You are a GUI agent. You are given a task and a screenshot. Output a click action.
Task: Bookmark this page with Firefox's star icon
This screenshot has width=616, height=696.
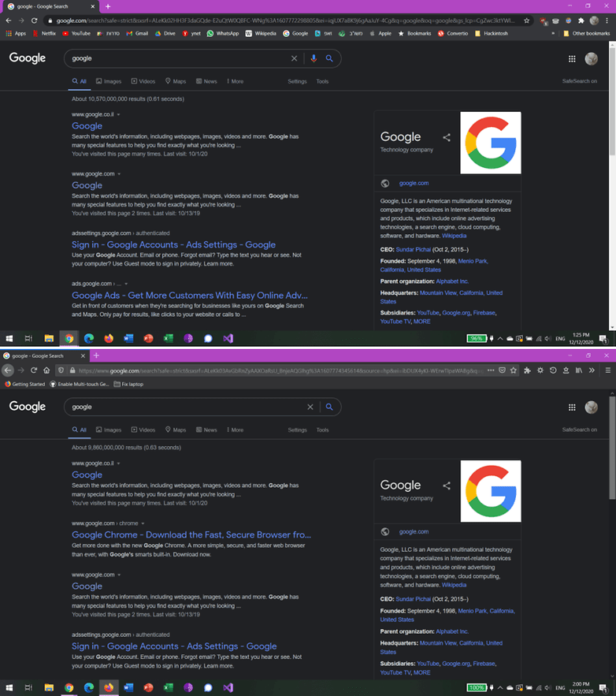[514, 370]
